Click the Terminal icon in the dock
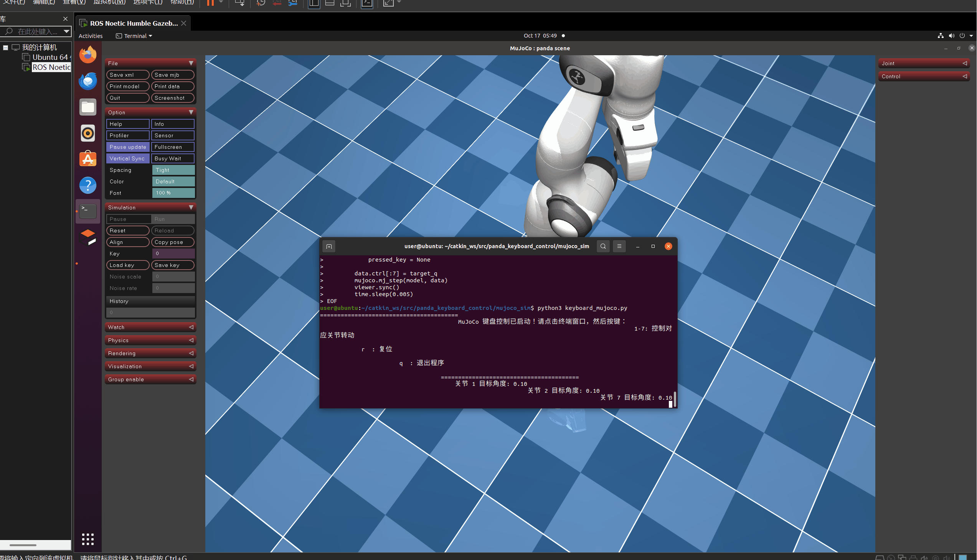The height and width of the screenshot is (560, 977). point(88,211)
